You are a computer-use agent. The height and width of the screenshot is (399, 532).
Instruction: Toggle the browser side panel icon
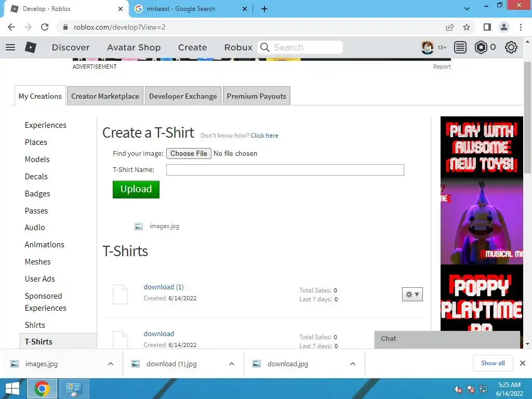[x=487, y=27]
